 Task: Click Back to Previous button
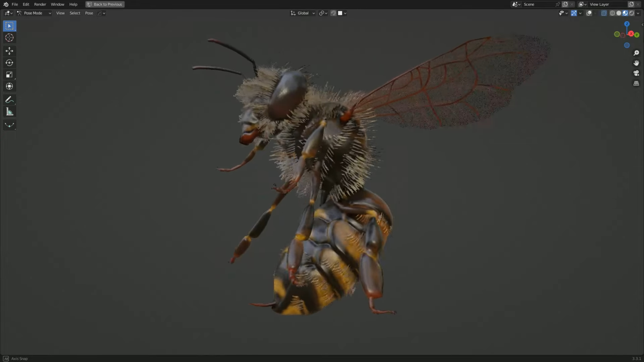tap(105, 4)
